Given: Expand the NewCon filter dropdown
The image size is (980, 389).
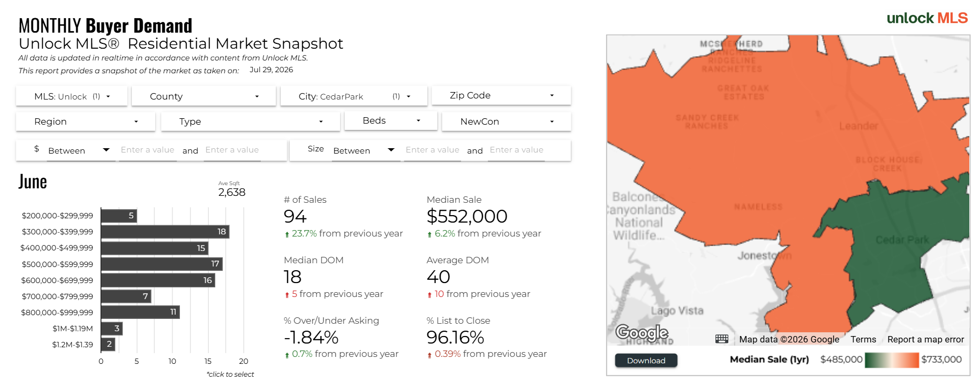Looking at the screenshot, I should (507, 121).
